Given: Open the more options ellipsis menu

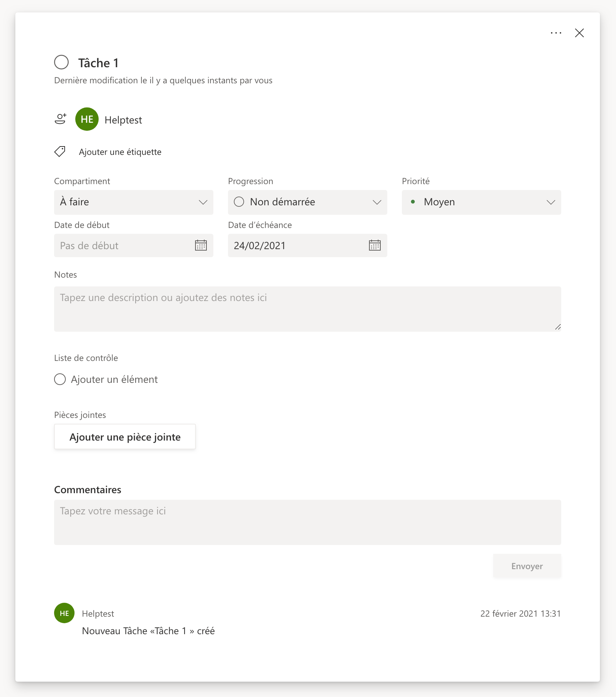Looking at the screenshot, I should click(556, 33).
